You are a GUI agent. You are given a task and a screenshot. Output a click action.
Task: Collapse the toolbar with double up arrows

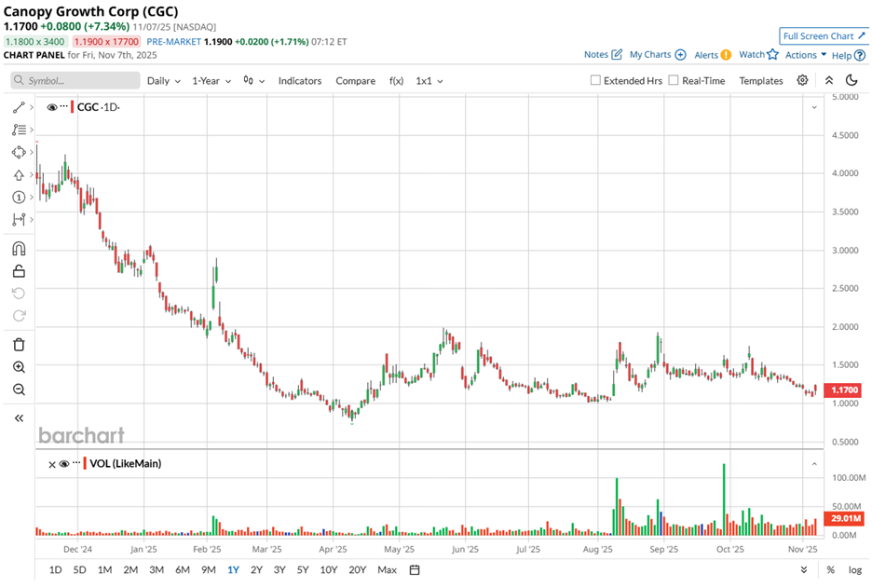click(x=828, y=80)
